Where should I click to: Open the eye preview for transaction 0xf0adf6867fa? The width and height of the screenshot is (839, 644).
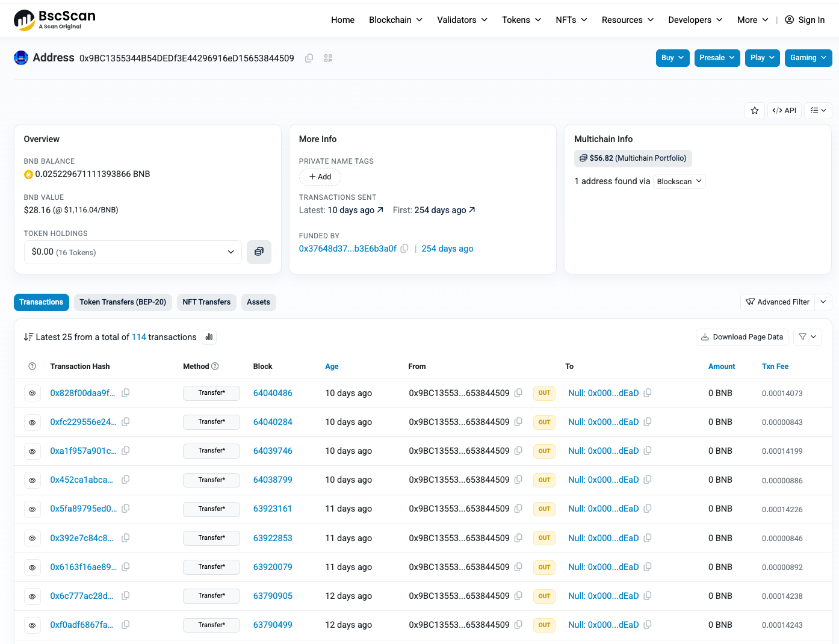pos(33,625)
